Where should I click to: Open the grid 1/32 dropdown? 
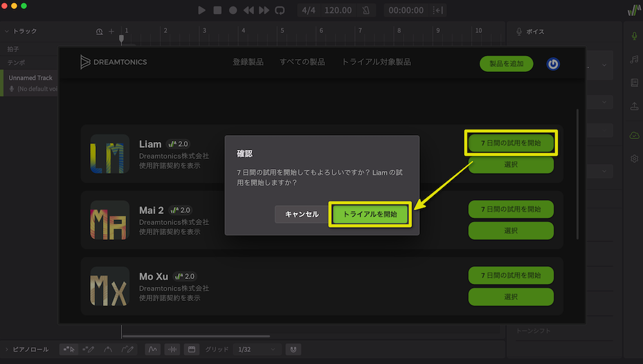point(257,349)
